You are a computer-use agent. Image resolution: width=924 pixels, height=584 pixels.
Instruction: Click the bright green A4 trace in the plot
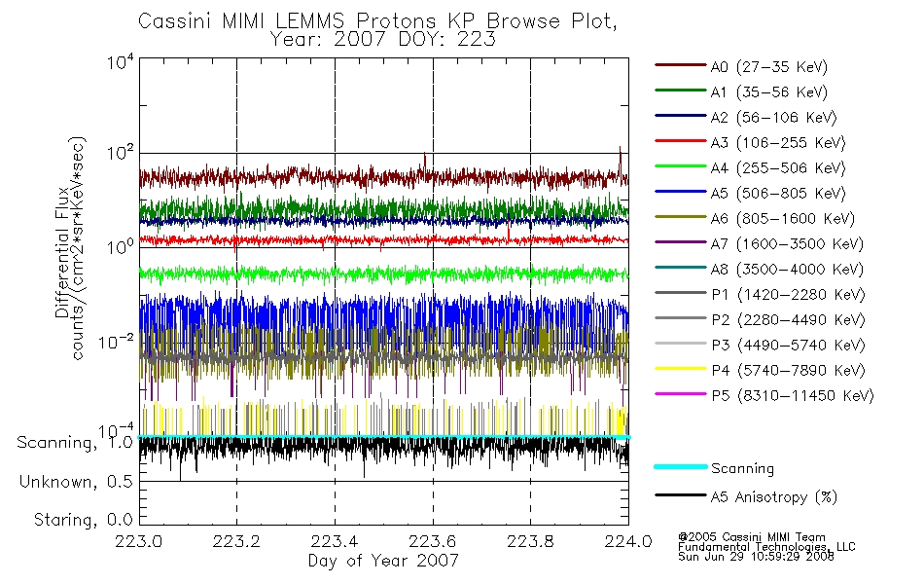click(383, 274)
